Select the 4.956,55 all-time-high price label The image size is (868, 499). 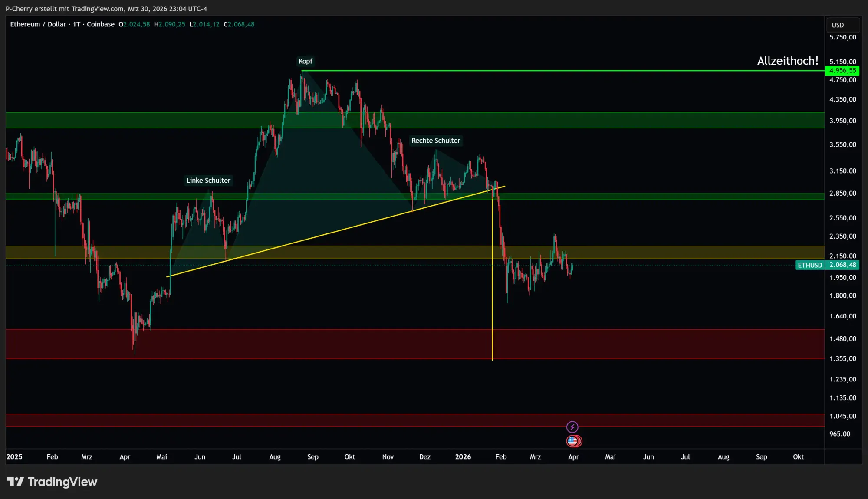coord(842,70)
